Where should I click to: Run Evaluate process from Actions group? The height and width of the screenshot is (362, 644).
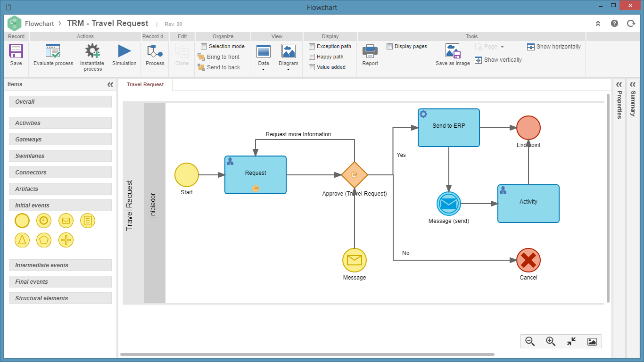point(53,51)
